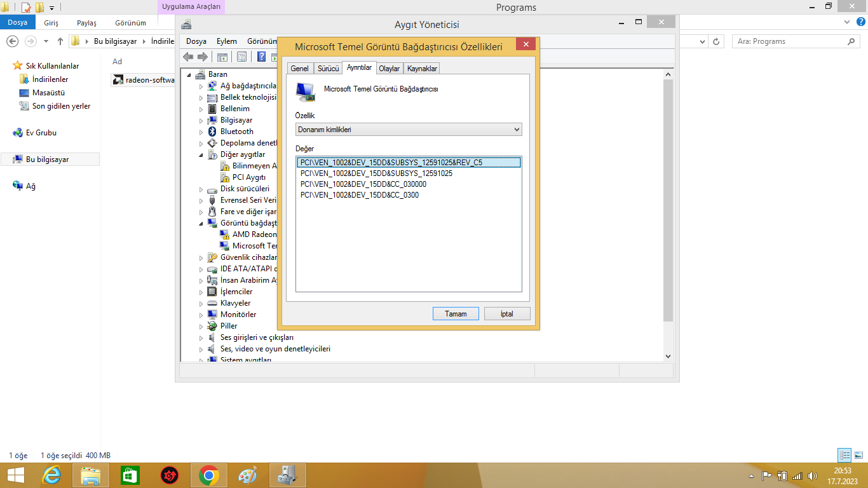Viewport: 868px width, 488px height.
Task: Click the Fare mouse device icon
Action: click(212, 212)
